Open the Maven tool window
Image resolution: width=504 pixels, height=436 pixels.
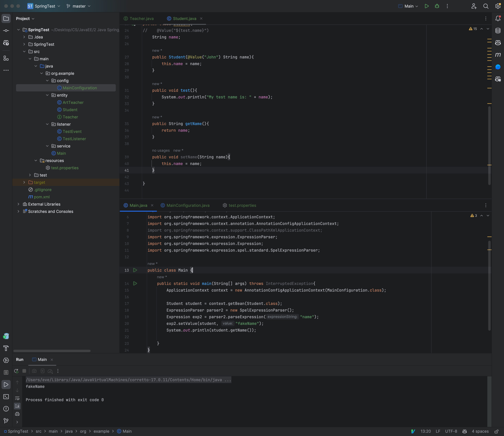coord(498,55)
